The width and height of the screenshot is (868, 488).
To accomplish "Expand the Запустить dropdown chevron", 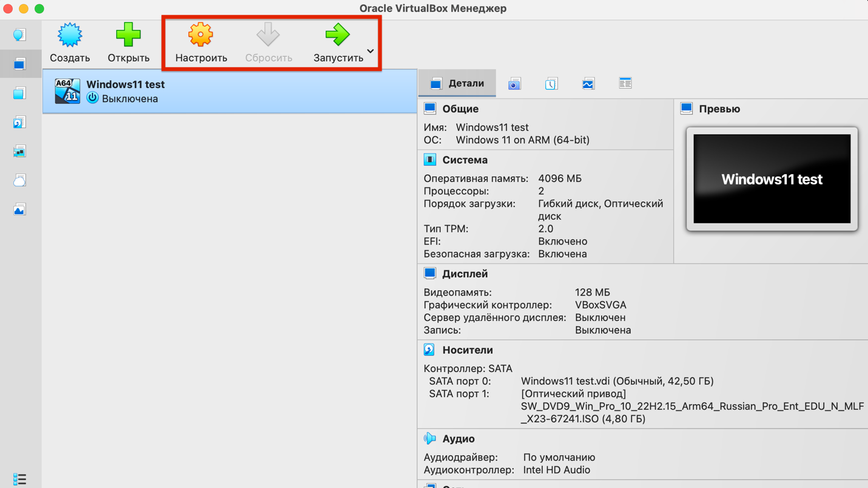I will click(x=370, y=51).
